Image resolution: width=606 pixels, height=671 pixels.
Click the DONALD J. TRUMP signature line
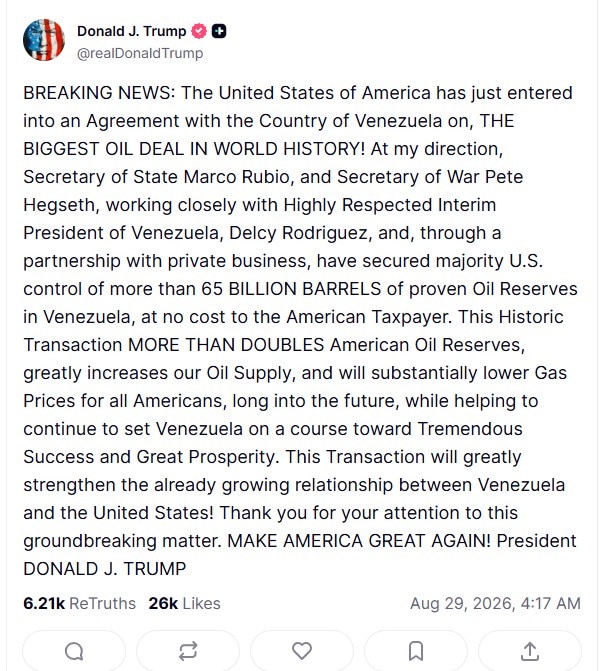(104, 569)
